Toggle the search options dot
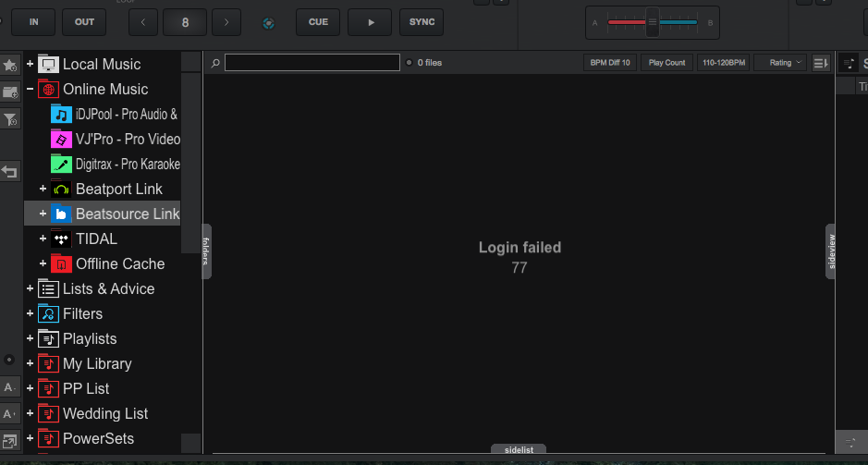Viewport: 868px width, 465px height. coord(410,63)
